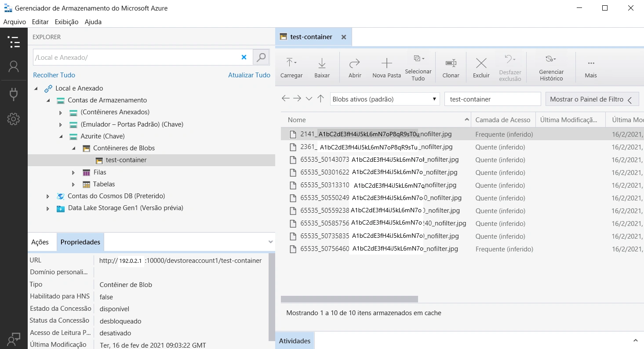Expand the Filas node
644x349 pixels.
click(73, 172)
